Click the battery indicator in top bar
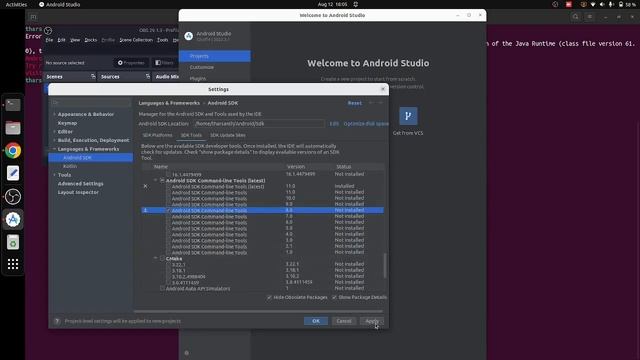 (627, 4)
